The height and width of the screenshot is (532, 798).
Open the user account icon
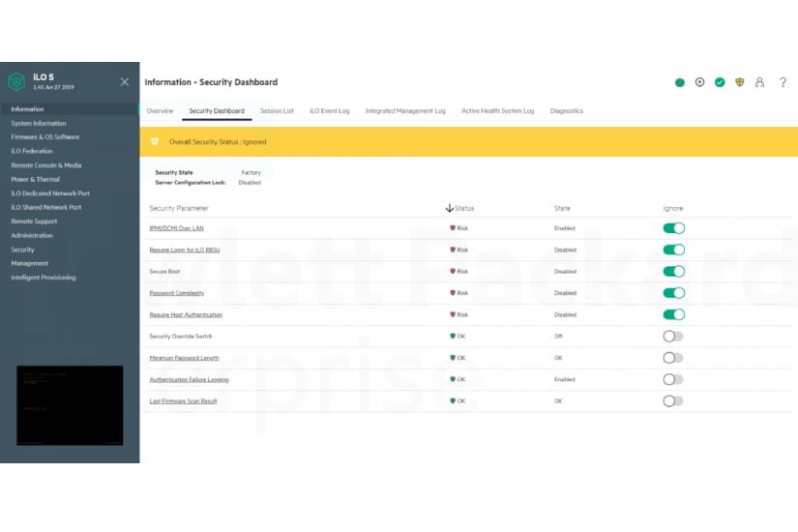click(x=760, y=82)
